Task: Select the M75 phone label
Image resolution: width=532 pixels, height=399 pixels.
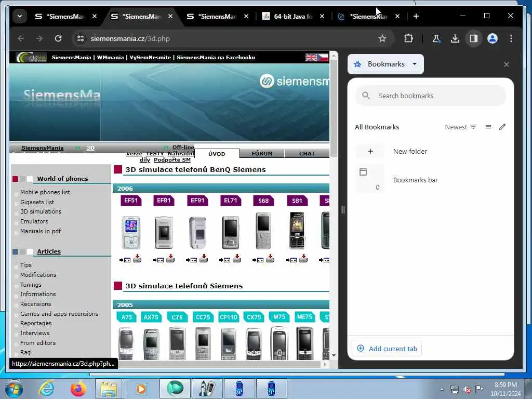Action: (279, 317)
